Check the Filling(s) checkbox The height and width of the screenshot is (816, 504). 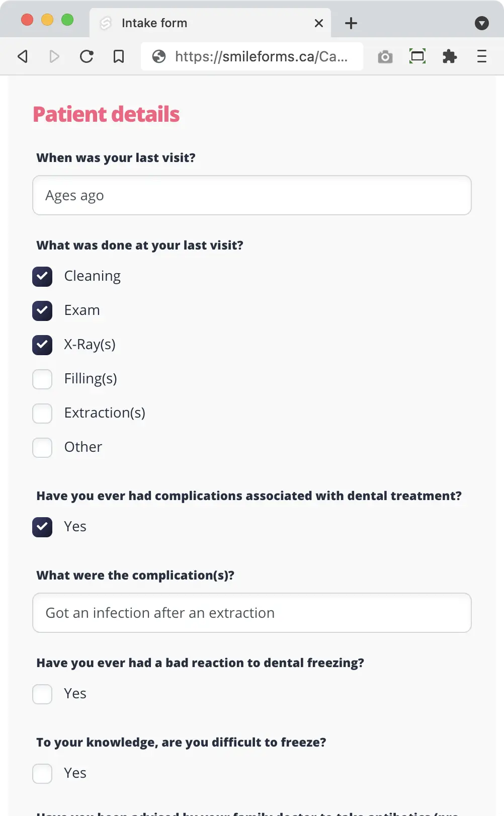pyautogui.click(x=42, y=379)
